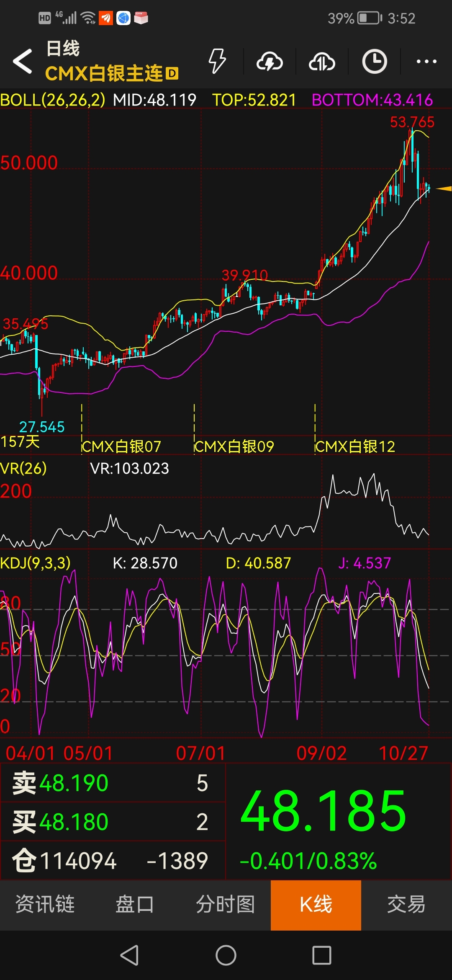Switch to the 盘口 tab
This screenshot has width=452, height=980.
point(135,904)
